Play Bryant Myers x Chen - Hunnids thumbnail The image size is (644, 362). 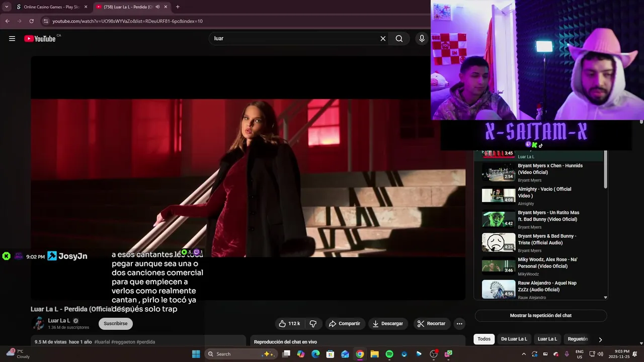point(499,172)
